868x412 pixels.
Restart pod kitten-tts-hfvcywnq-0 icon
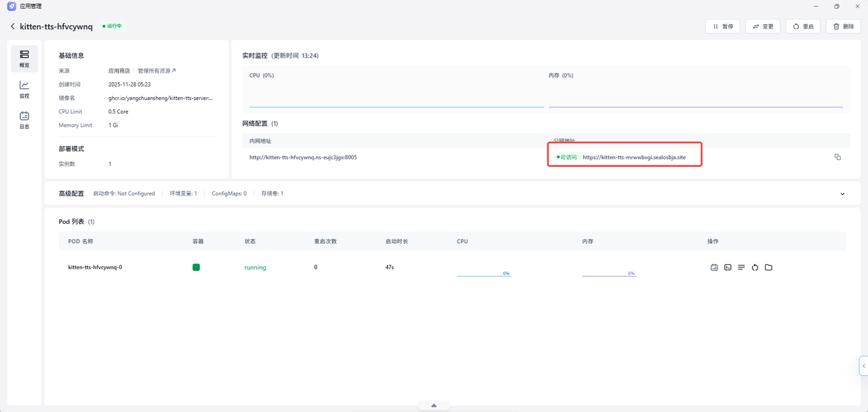click(x=755, y=267)
